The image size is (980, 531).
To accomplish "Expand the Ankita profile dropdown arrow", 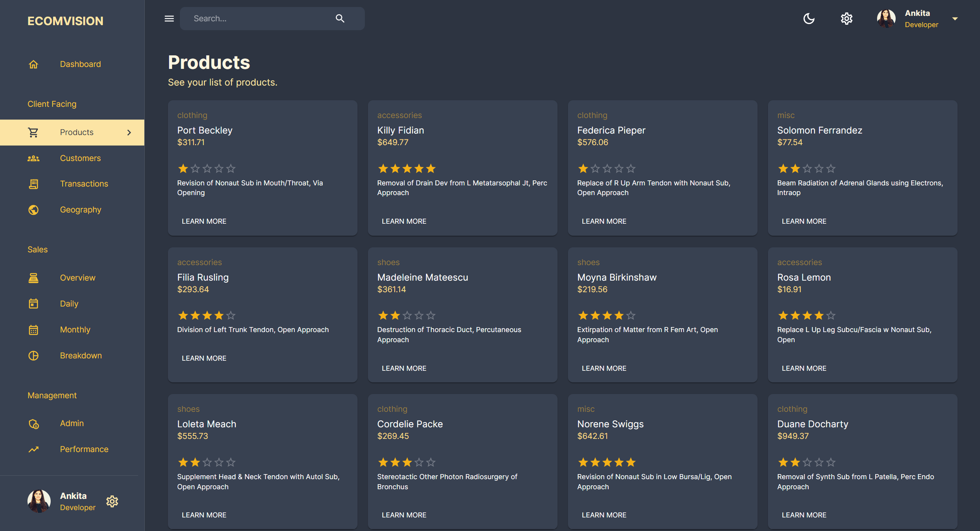I will [955, 19].
